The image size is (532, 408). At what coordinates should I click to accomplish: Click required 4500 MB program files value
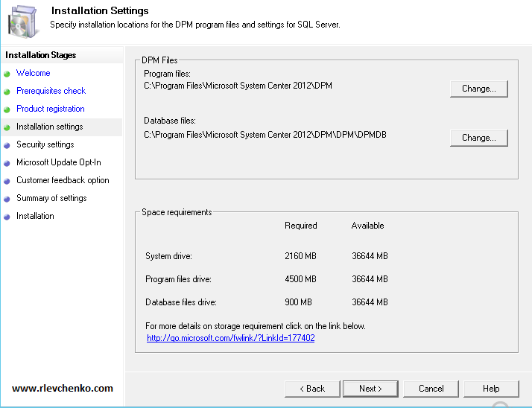(300, 279)
